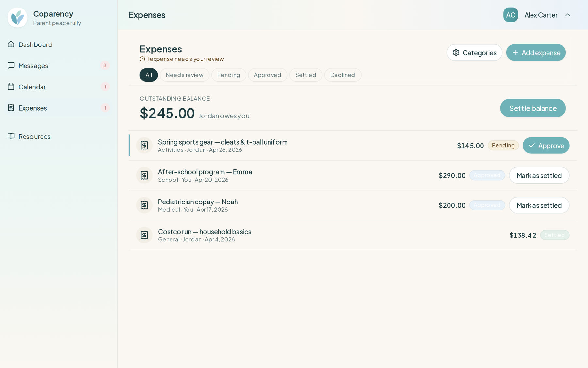Click the Settle balance button

533,108
